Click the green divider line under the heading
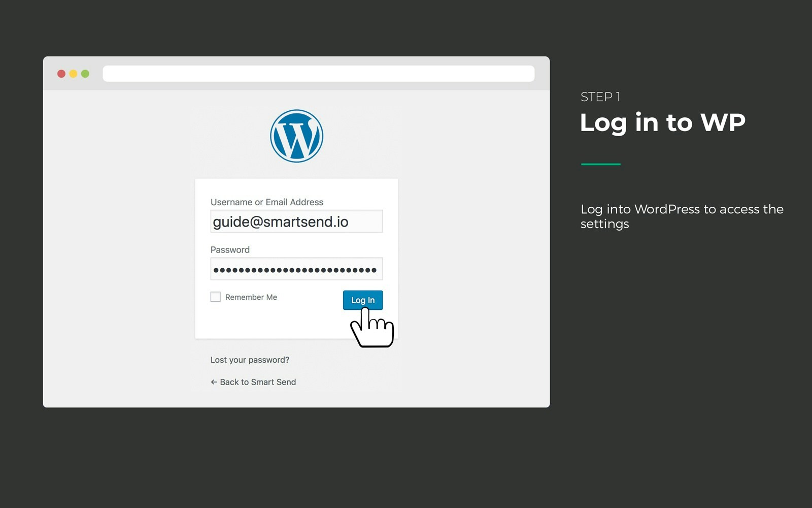The width and height of the screenshot is (812, 508). click(x=600, y=163)
